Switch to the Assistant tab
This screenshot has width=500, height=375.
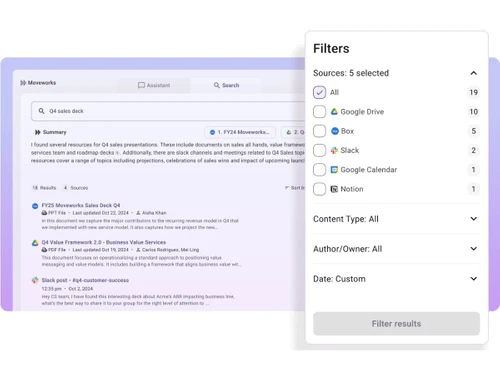point(154,85)
